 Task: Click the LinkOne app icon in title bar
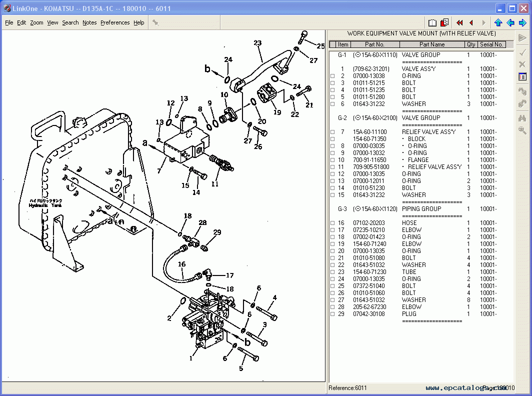tap(7, 8)
